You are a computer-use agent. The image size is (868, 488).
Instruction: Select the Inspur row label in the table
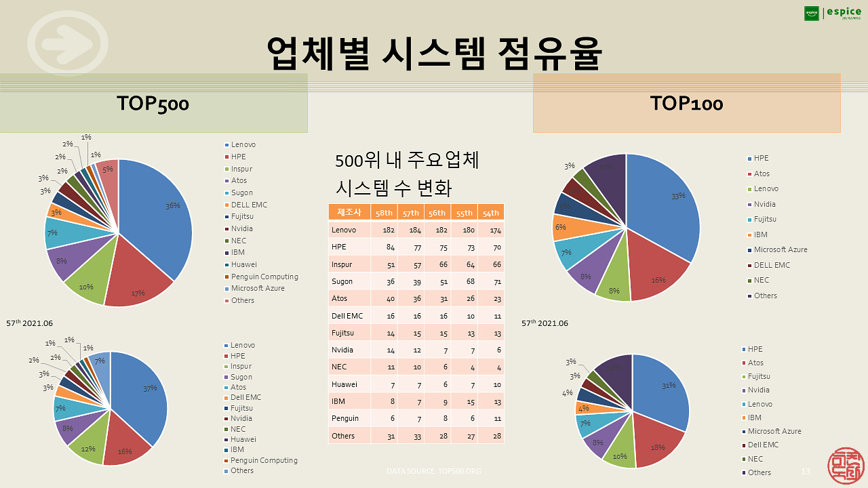[342, 264]
